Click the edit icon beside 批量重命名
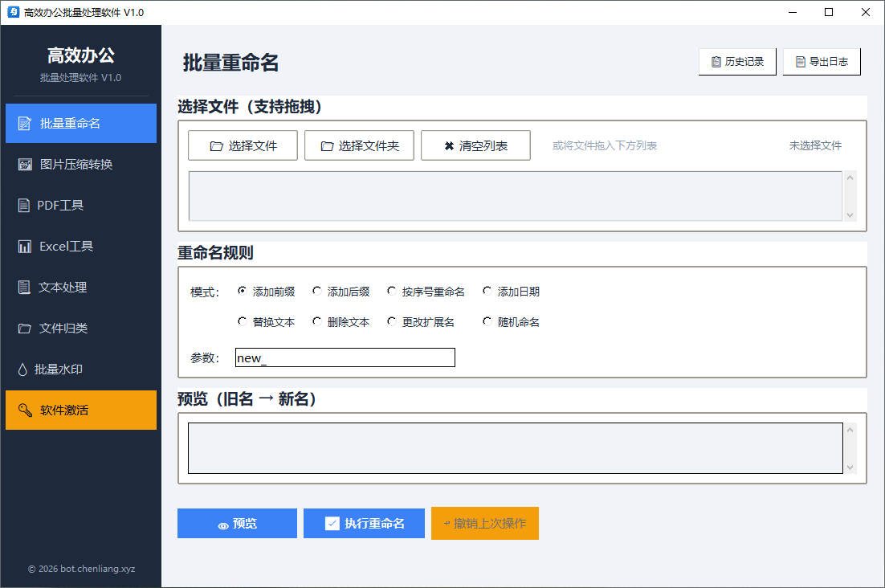The width and height of the screenshot is (885, 588). click(25, 123)
